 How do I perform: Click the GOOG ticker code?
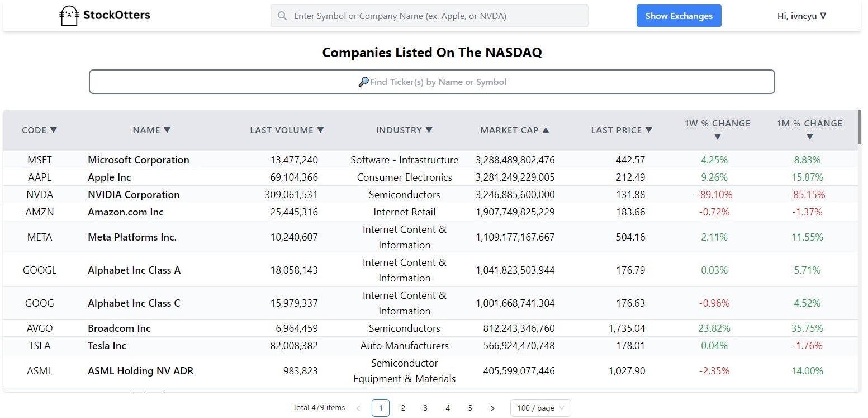[x=40, y=303]
